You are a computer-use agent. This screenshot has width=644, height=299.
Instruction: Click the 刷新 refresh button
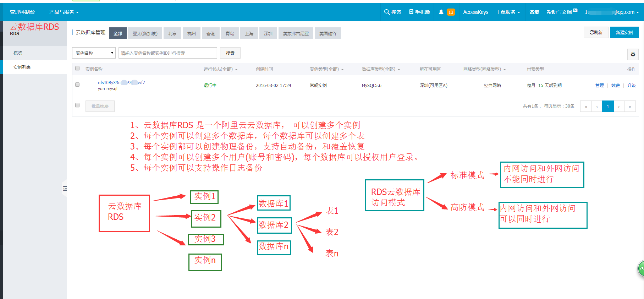596,32
